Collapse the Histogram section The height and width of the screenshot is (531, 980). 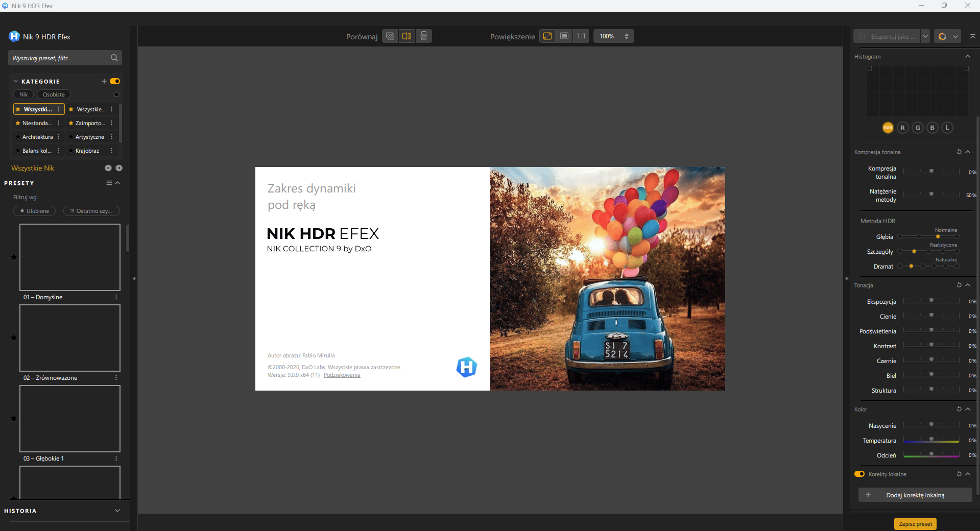pos(968,56)
